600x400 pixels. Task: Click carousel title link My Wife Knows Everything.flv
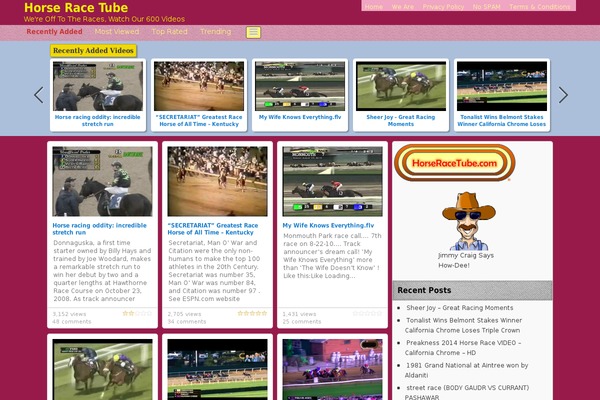(300, 117)
